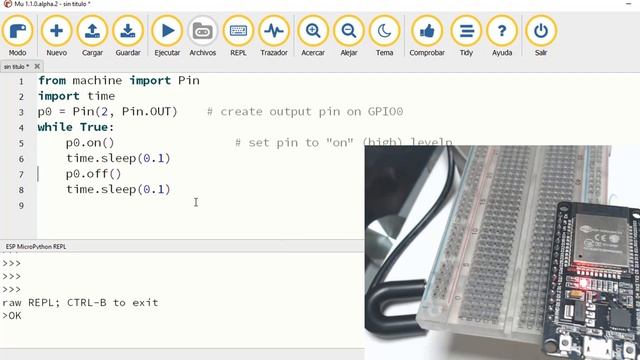Click the first 'time.sleep(0.1)' on line 6
Image resolution: width=640 pixels, height=360 pixels.
click(x=118, y=158)
